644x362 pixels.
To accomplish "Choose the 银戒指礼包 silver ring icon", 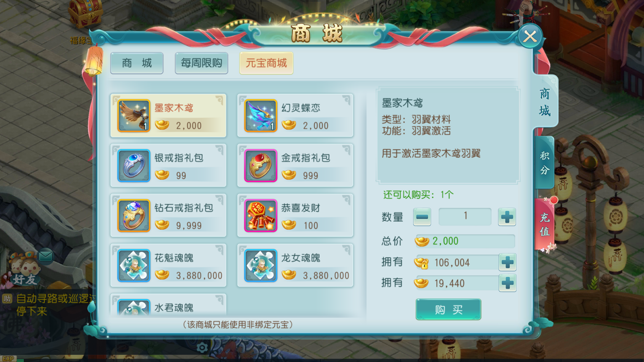I will [x=134, y=166].
